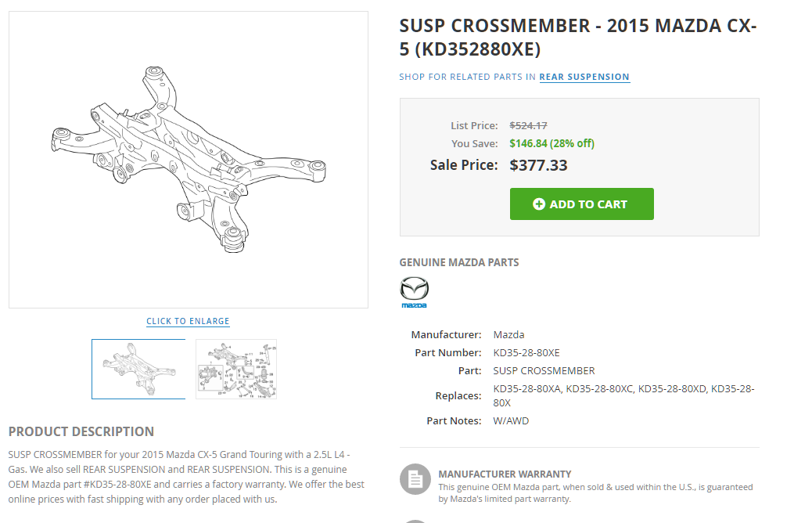The width and height of the screenshot is (812, 523).
Task: Click the green Add to Cart button
Action: pos(581,204)
